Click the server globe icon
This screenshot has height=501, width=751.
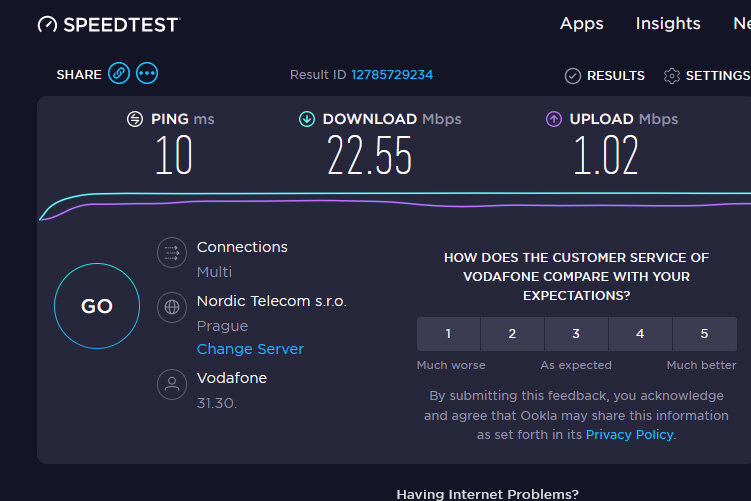172,307
